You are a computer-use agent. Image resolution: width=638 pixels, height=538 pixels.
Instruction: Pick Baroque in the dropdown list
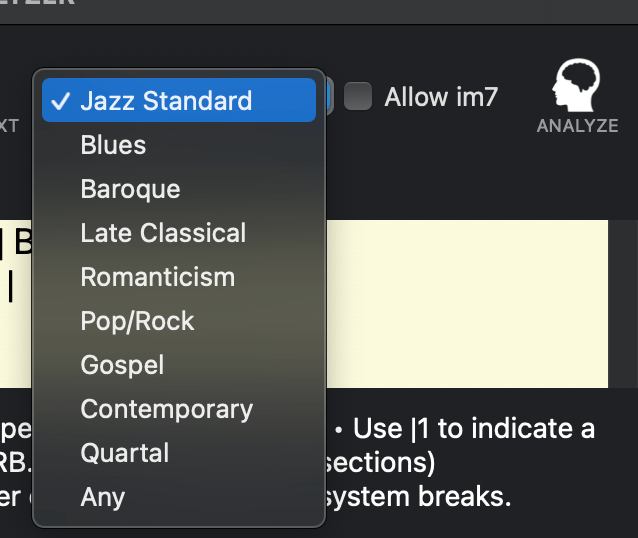click(130, 189)
